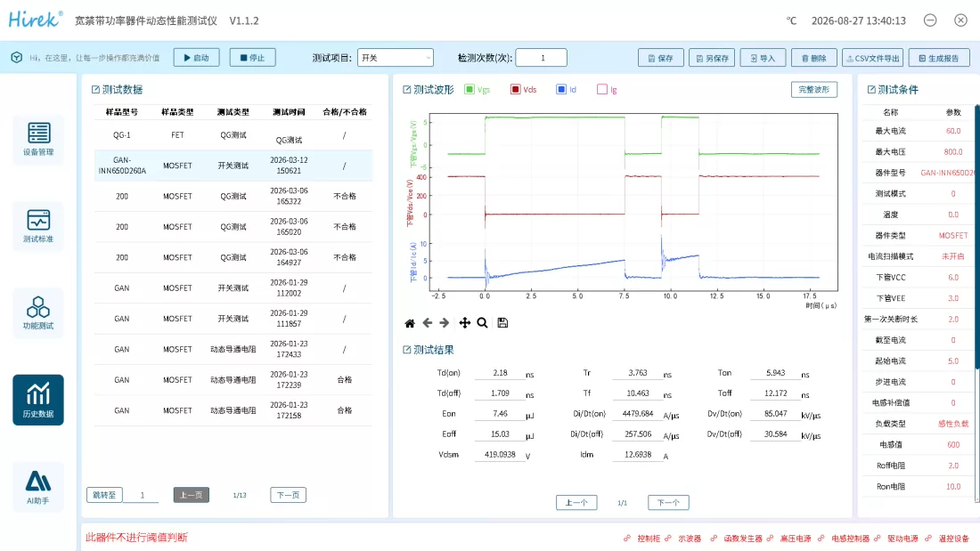Click the 测试数据 panel header icon
The height and width of the screenshot is (551, 980).
95,90
